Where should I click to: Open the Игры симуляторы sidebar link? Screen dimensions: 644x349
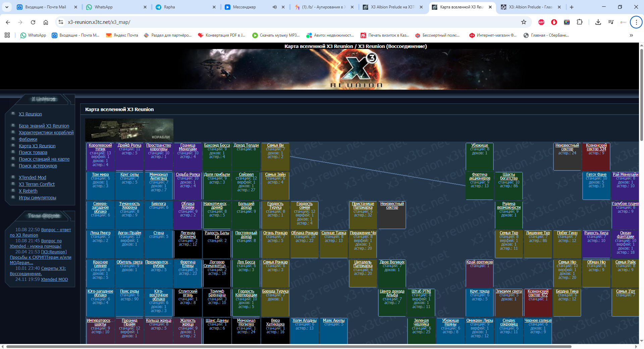click(37, 198)
